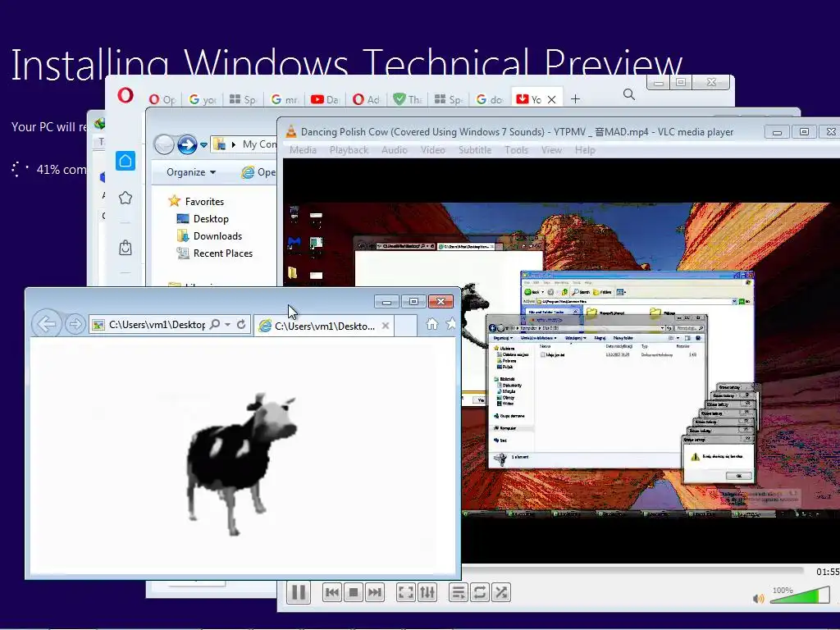Image resolution: width=840 pixels, height=630 pixels.
Task: Select Recent Places in Explorer Favorites
Action: [x=223, y=253]
